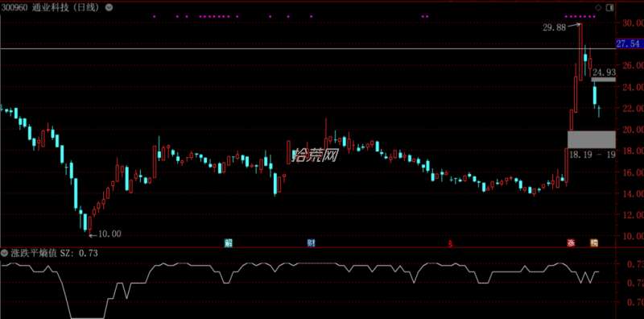Screen dimensions: 644x319
Task: Toggle the side panel icon at top right
Action: point(609,7)
